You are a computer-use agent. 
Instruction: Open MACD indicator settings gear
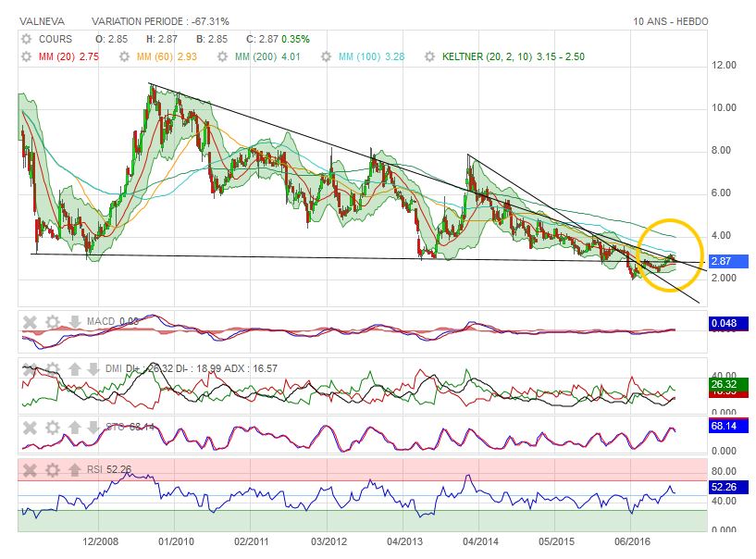[53, 322]
